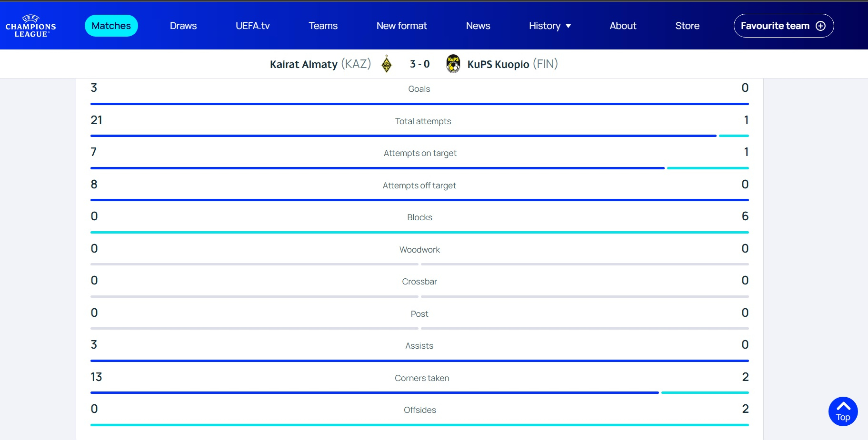Open the Matches tab
Viewport: 868px width, 440px height.
coord(111,26)
